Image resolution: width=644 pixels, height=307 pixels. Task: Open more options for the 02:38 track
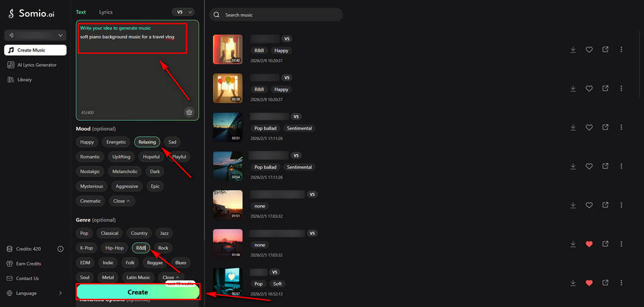tap(621, 88)
